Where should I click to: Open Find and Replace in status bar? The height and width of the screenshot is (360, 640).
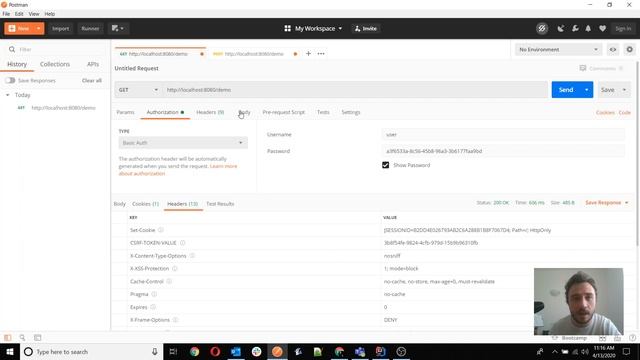tap(22, 338)
